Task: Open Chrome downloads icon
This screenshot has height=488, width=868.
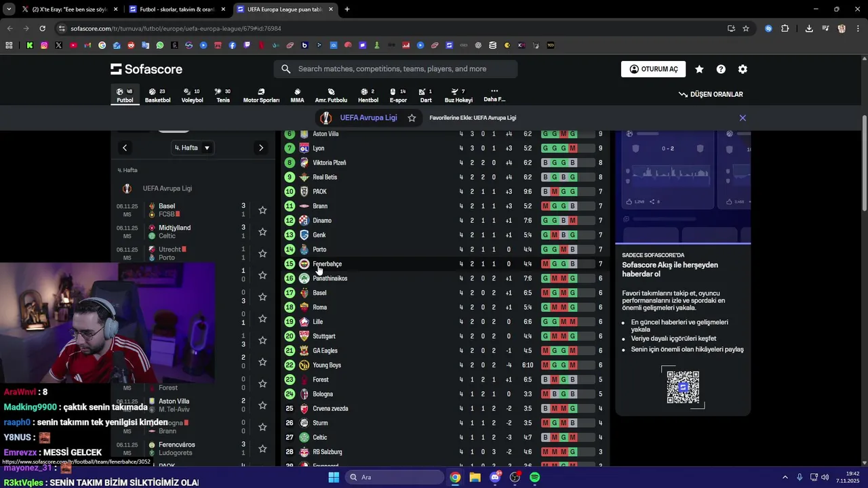Action: point(809,28)
